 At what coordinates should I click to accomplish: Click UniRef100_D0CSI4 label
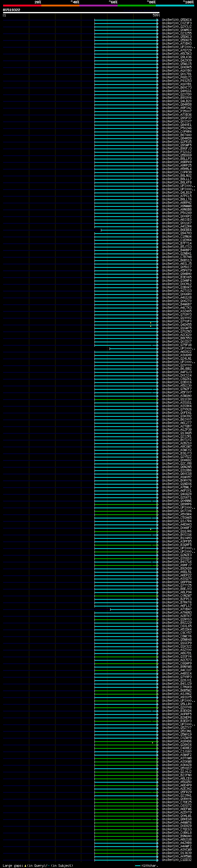176,375
